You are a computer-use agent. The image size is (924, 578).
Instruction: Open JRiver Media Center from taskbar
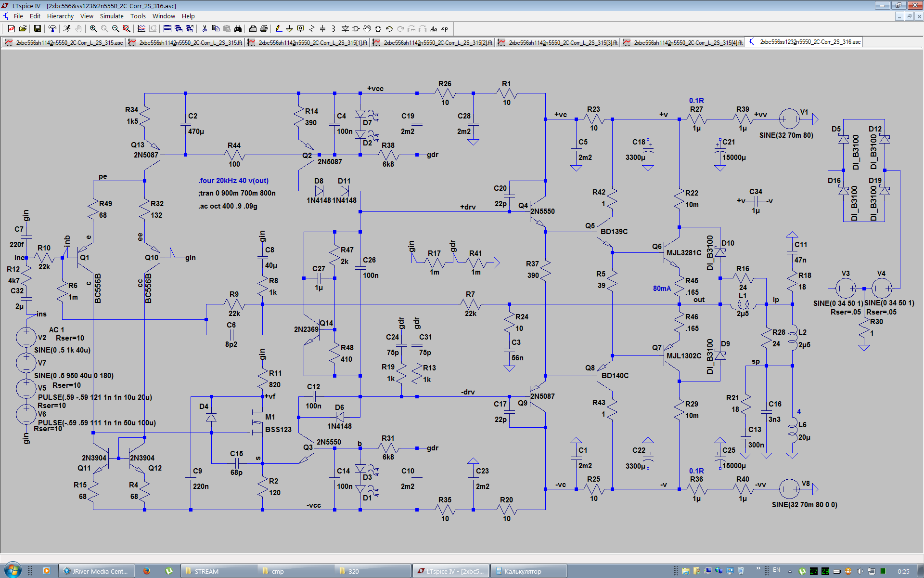pos(96,571)
